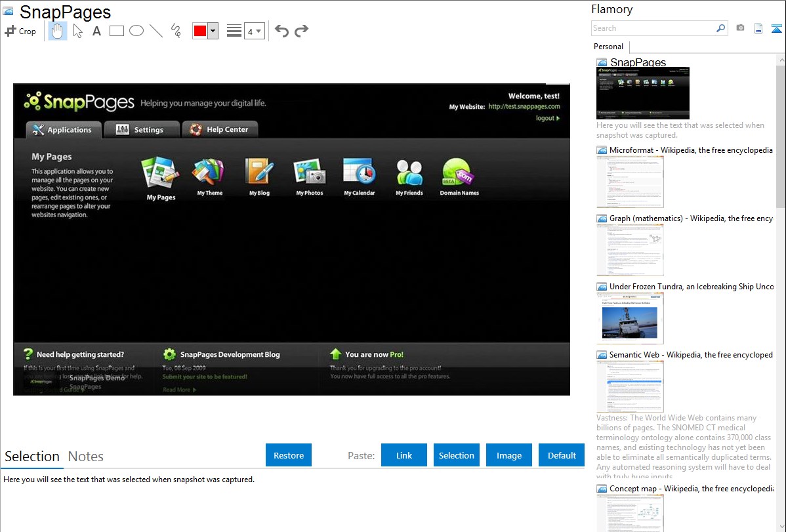786x532 pixels.
Task: Pick the ellipse shape tool
Action: point(136,31)
